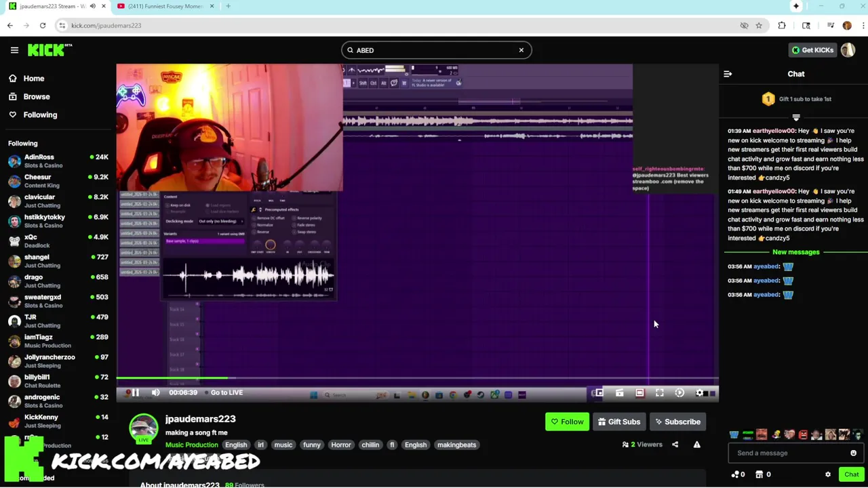
Task: Toggle theater mode icon in player
Action: pyautogui.click(x=639, y=392)
